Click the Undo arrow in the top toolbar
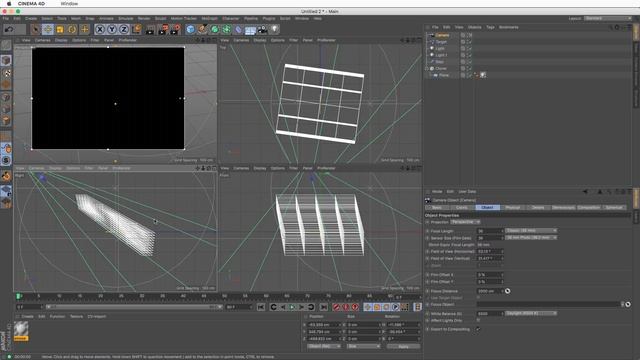640x360 pixels. 9,29
